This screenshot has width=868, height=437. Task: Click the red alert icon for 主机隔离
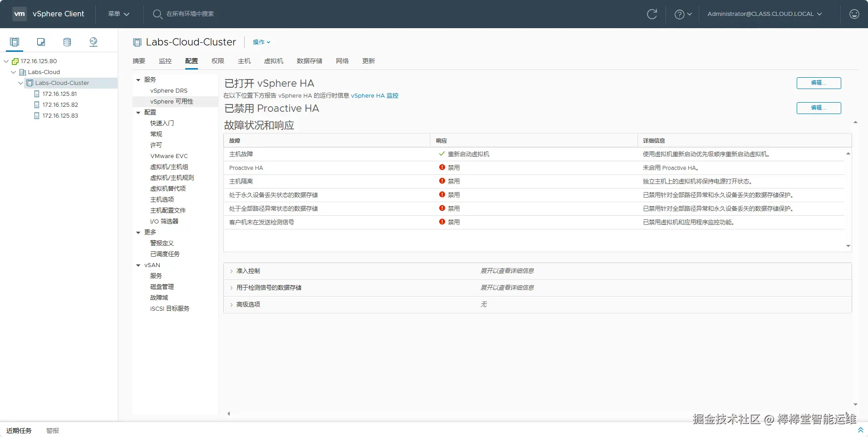pyautogui.click(x=442, y=181)
